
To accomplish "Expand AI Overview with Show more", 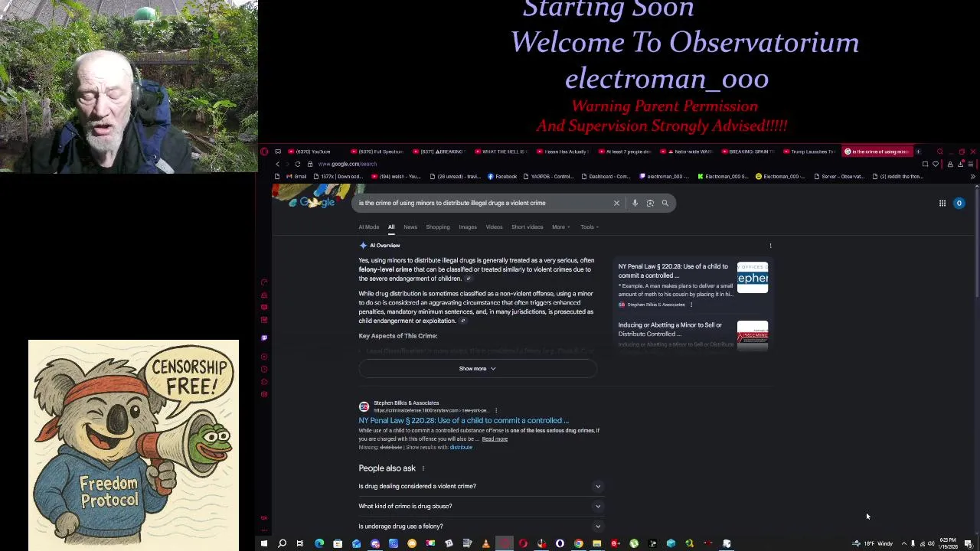I will point(477,369).
